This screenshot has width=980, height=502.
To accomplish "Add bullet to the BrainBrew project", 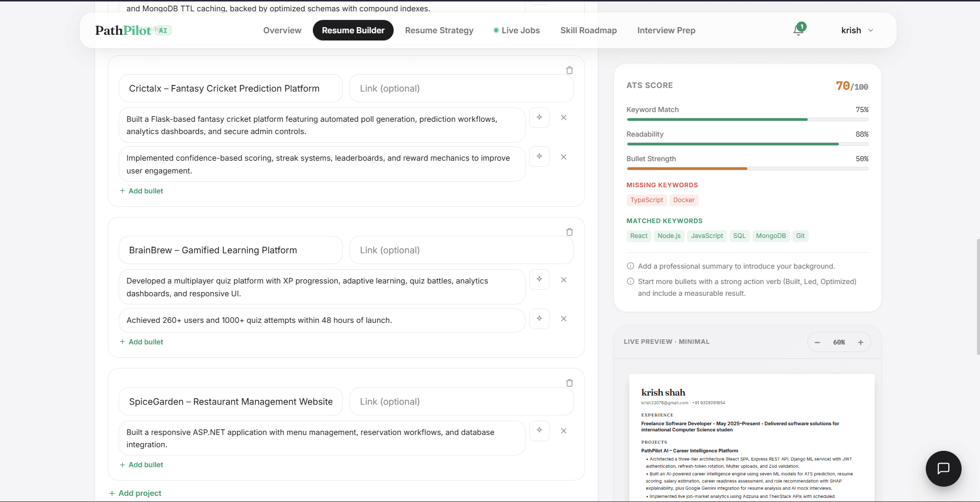I will tap(142, 342).
